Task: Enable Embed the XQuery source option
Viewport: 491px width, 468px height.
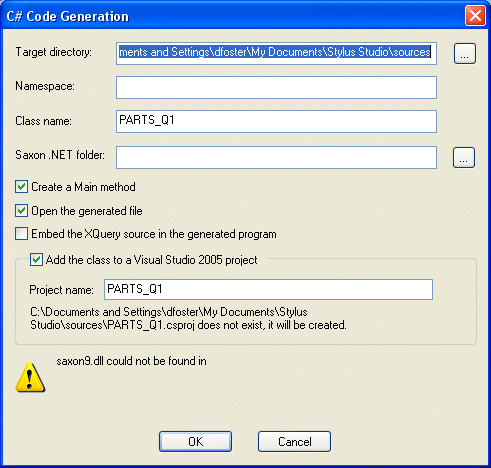Action: point(21,234)
